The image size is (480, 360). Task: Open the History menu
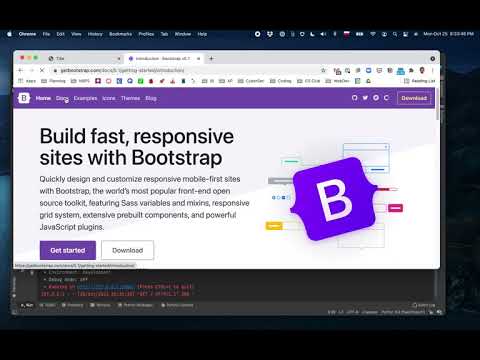tap(95, 34)
